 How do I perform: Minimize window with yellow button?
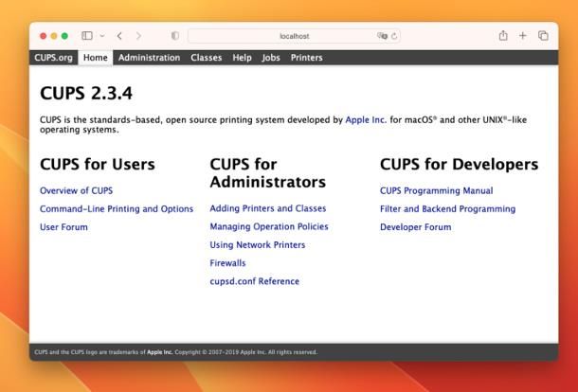(54, 36)
